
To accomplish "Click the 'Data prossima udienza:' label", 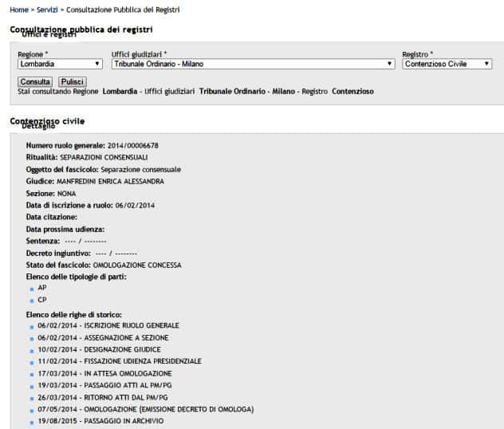I will pos(65,230).
